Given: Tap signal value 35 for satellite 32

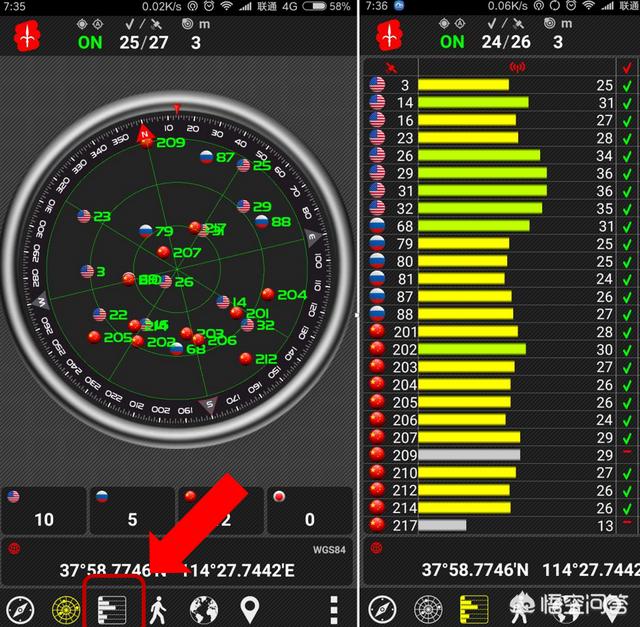Looking at the screenshot, I should coord(604,209).
